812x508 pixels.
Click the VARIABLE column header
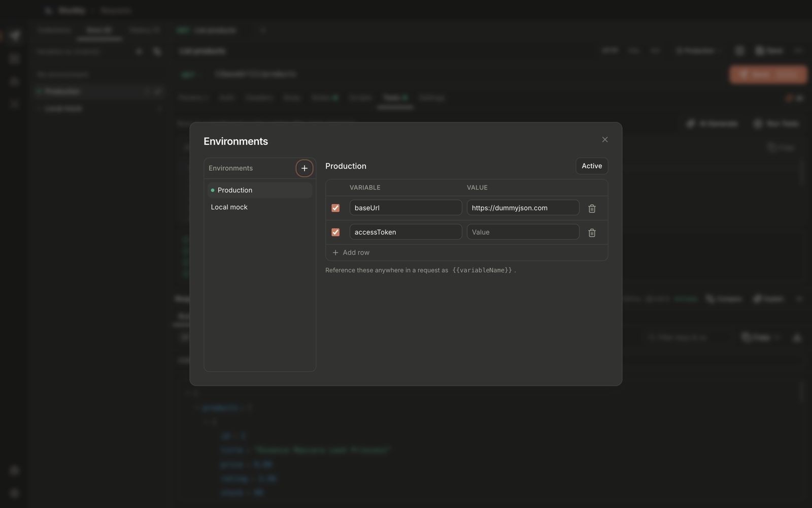[365, 187]
